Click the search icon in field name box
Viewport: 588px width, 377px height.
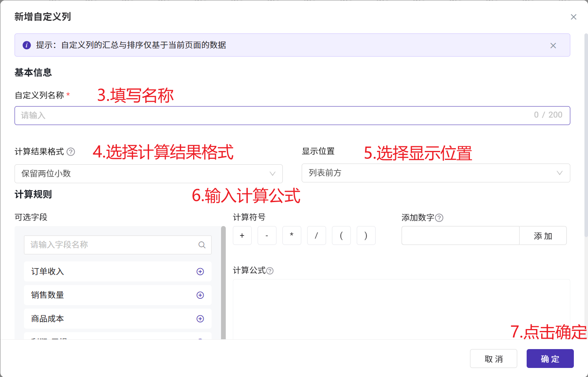(202, 245)
